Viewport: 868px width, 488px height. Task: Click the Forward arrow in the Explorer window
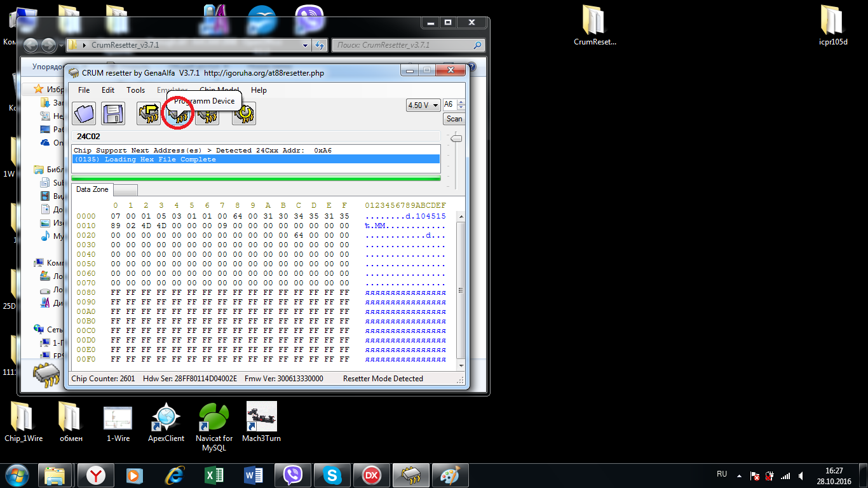(x=49, y=45)
